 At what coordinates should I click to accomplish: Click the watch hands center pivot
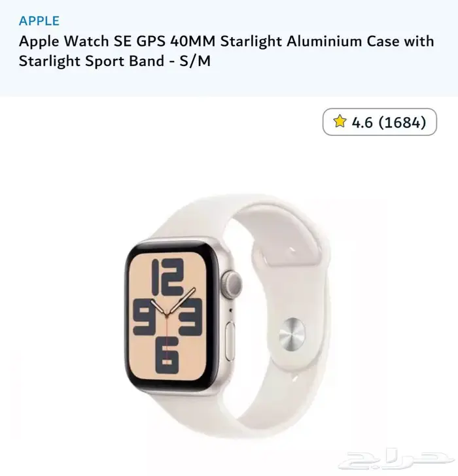pos(166,316)
